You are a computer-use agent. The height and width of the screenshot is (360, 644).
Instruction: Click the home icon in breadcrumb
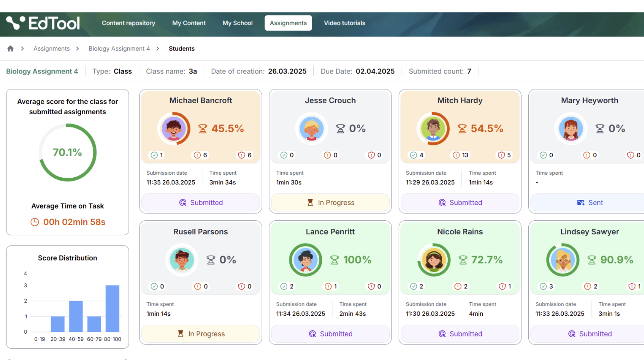click(10, 49)
